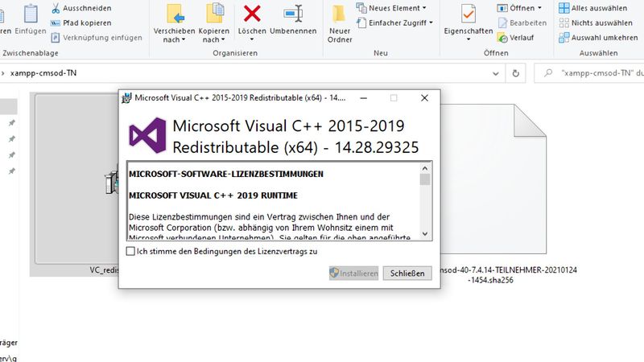The width and height of the screenshot is (644, 362).
Task: Click the Öffnen ribbon icon
Action: (x=502, y=8)
